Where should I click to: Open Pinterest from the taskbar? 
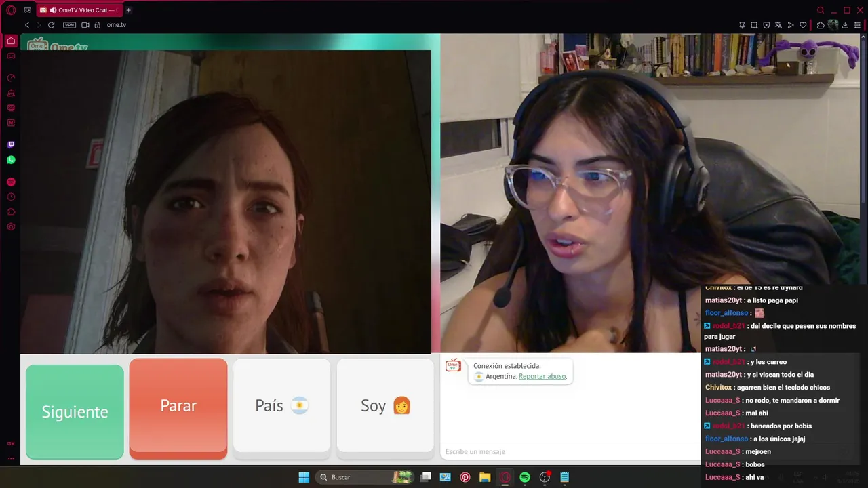pos(465,477)
